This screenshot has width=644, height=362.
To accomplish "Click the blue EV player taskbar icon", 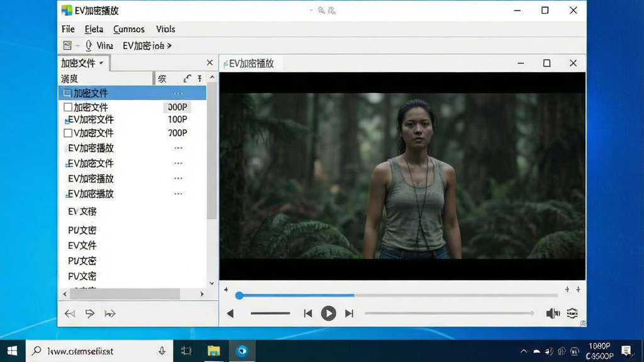I will 241,351.
